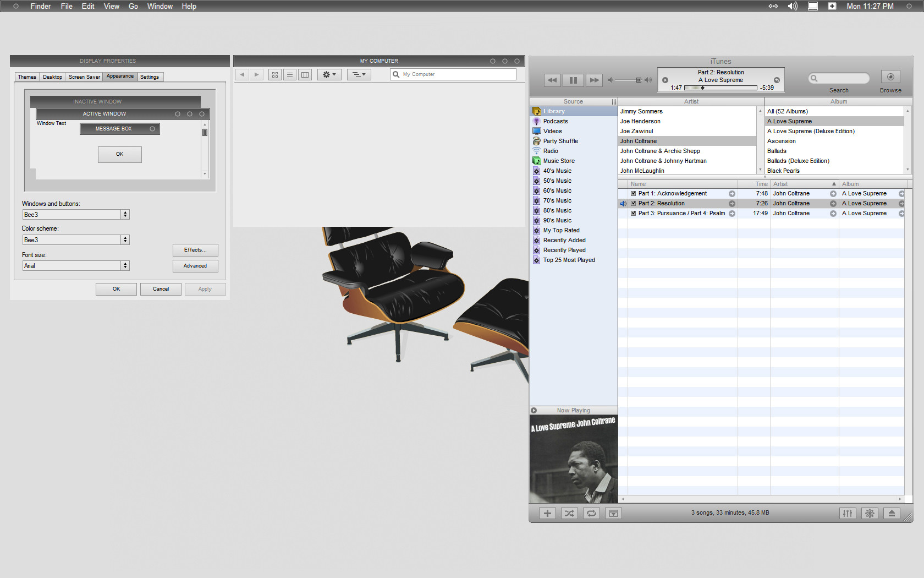924x578 pixels.
Task: Open the arrange-by dropdown in My Computer
Action: (359, 74)
